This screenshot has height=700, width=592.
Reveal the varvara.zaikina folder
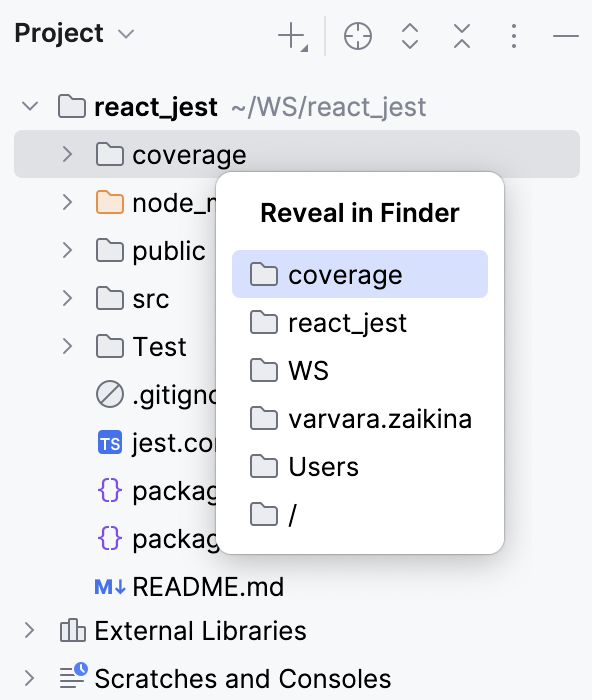pos(360,419)
